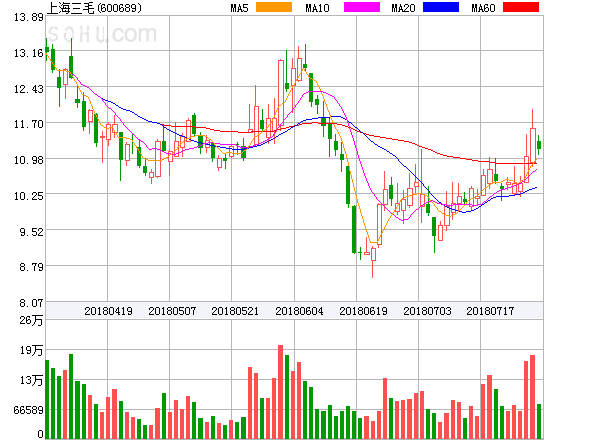Click the 66589 volume axis label
This screenshot has height=440, width=600.
[29, 411]
